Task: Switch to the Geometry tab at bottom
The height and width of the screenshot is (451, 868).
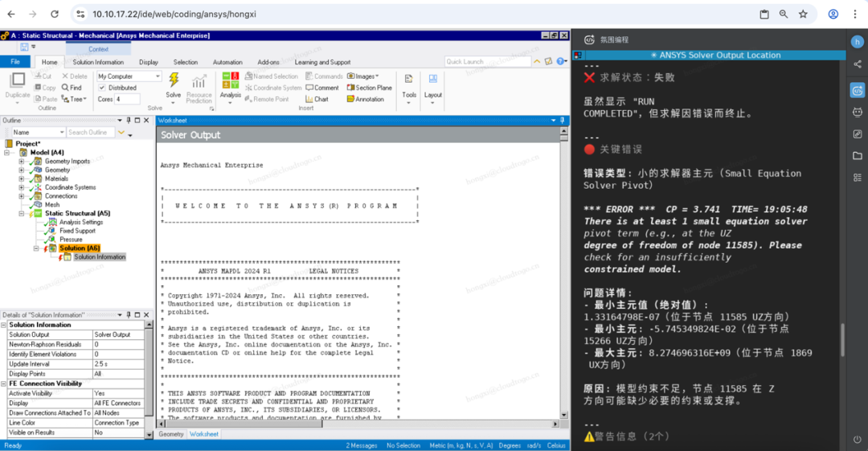Action: click(171, 434)
